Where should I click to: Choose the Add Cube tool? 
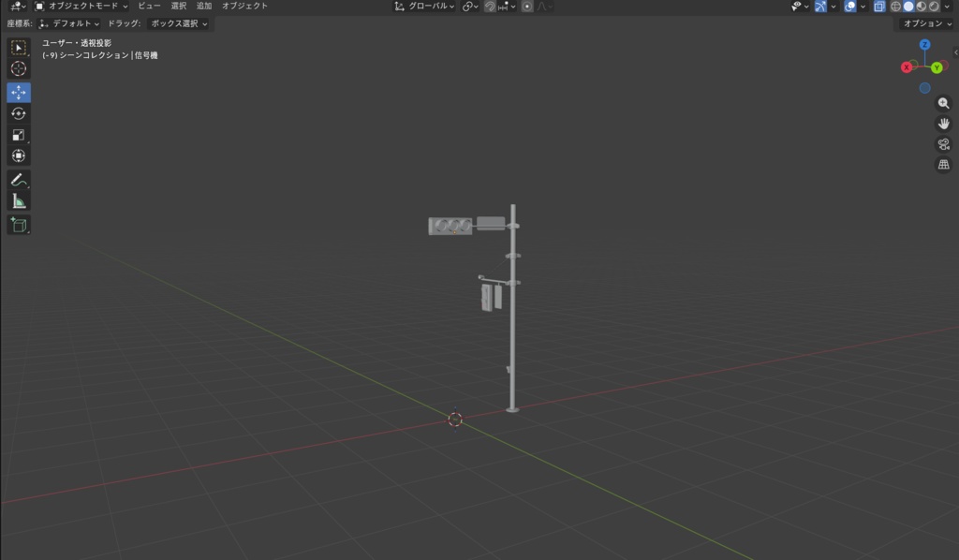click(19, 225)
